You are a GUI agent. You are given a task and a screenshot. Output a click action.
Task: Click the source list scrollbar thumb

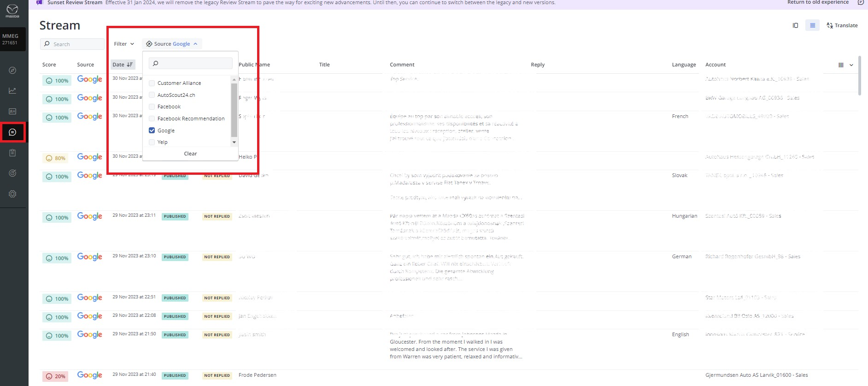pos(234,110)
